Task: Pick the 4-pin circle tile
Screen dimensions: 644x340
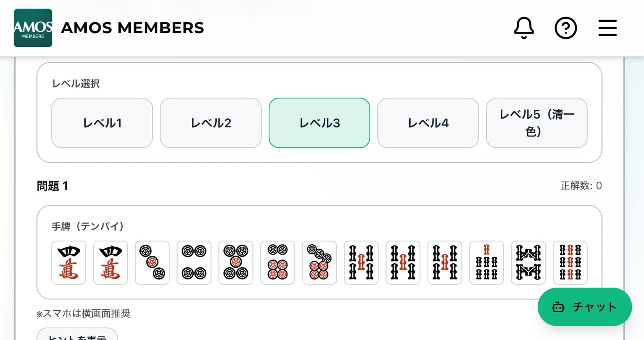Action: [194, 263]
